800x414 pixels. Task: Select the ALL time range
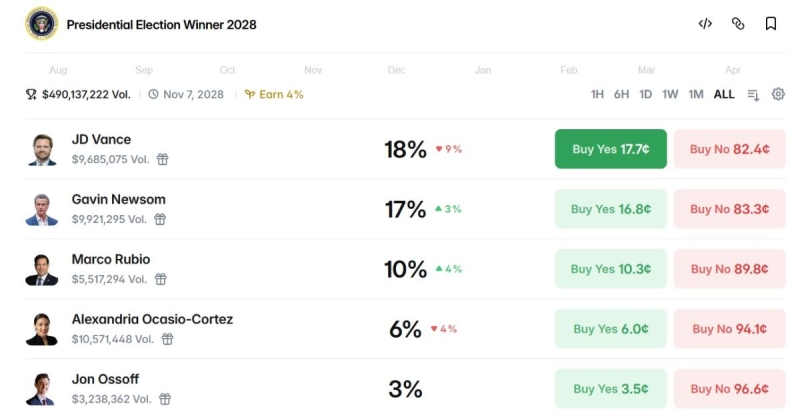pos(724,94)
